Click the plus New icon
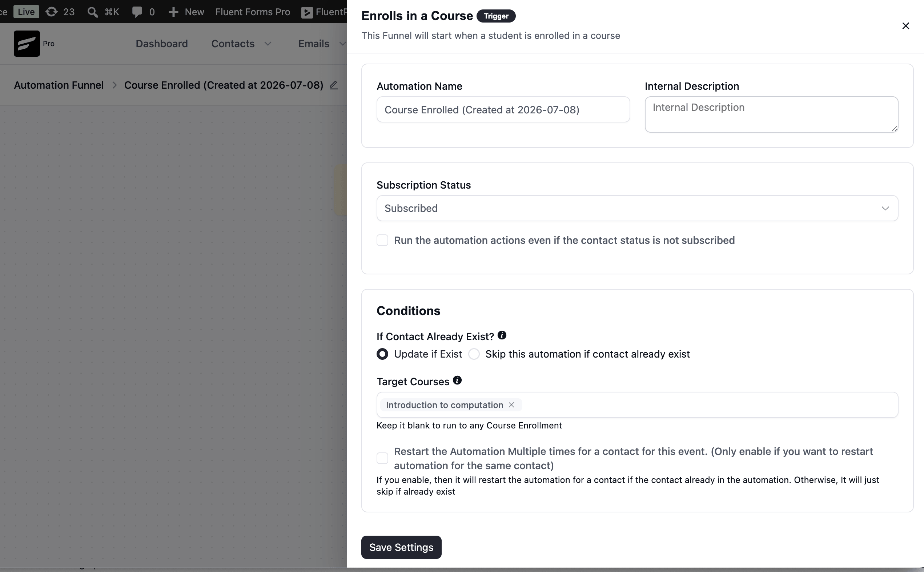This screenshot has height=572, width=924. click(x=173, y=12)
